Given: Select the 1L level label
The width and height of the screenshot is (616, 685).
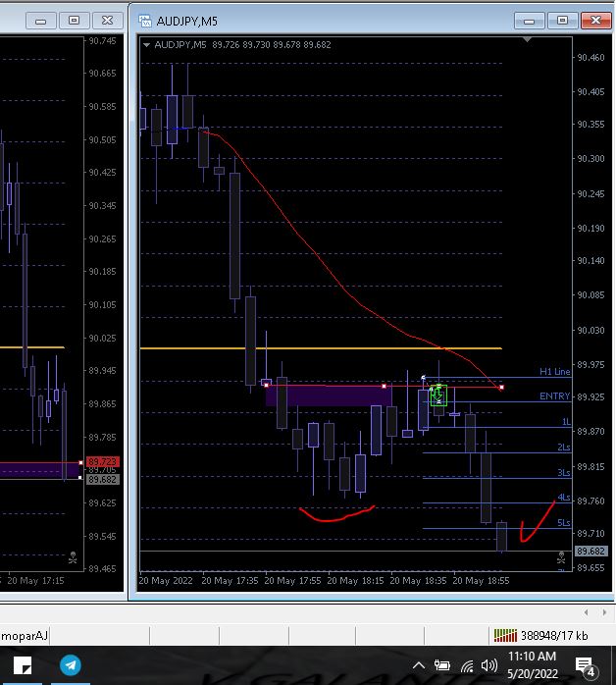Looking at the screenshot, I should pyautogui.click(x=566, y=422).
